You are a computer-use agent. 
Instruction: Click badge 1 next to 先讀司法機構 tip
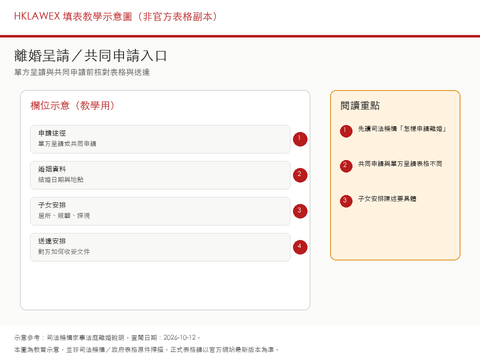tap(346, 131)
